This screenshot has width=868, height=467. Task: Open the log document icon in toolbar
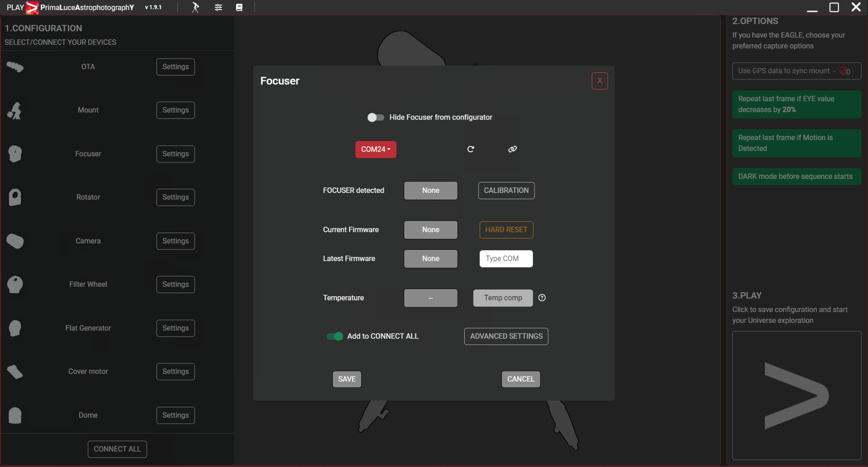[x=239, y=7]
